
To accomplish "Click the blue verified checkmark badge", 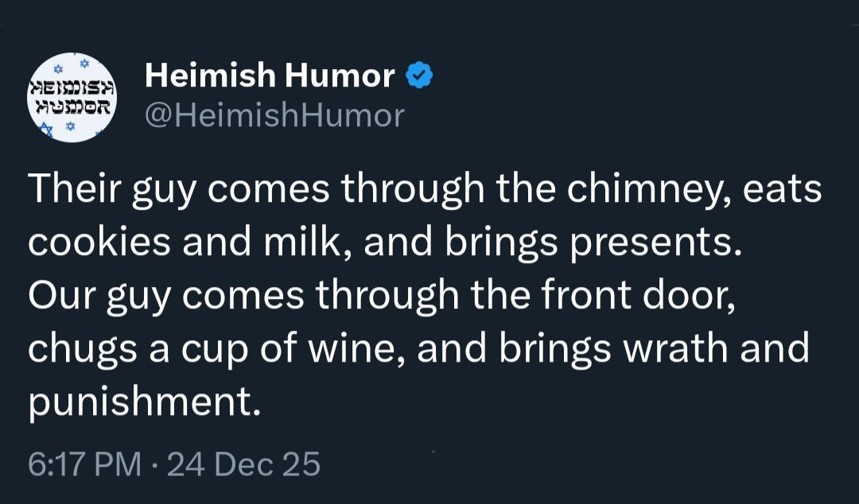I will coord(419,76).
